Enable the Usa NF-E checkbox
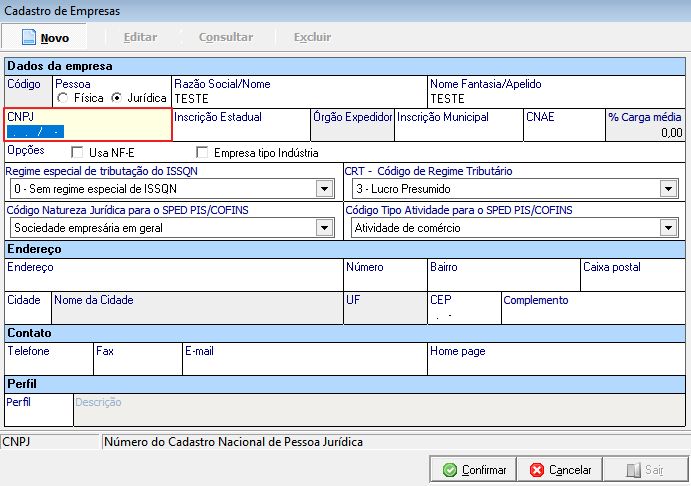This screenshot has width=691, height=486. pos(78,153)
